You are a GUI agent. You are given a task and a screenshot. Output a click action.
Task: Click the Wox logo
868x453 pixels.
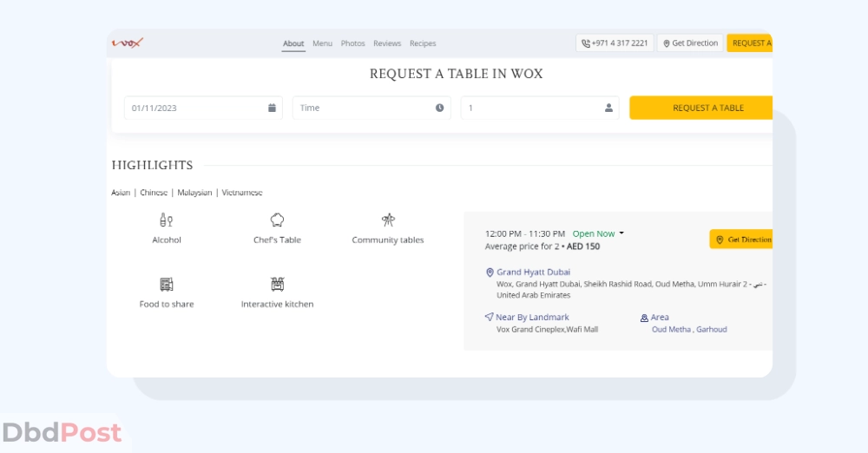(x=128, y=43)
